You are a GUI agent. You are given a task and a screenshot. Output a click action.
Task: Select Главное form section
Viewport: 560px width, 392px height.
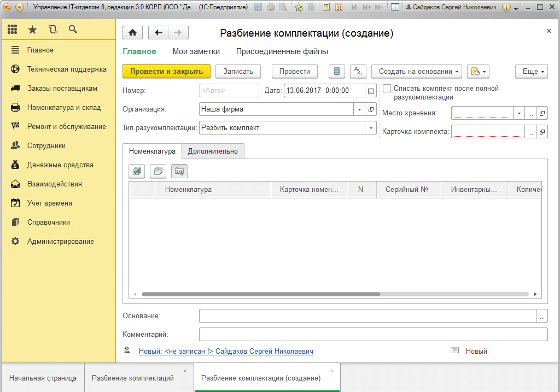139,52
